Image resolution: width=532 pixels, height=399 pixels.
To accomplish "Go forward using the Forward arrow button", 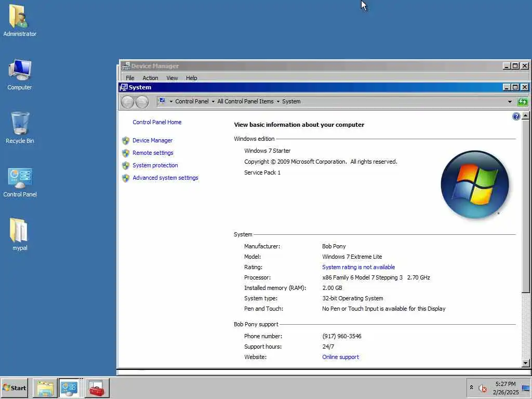I will 142,102.
